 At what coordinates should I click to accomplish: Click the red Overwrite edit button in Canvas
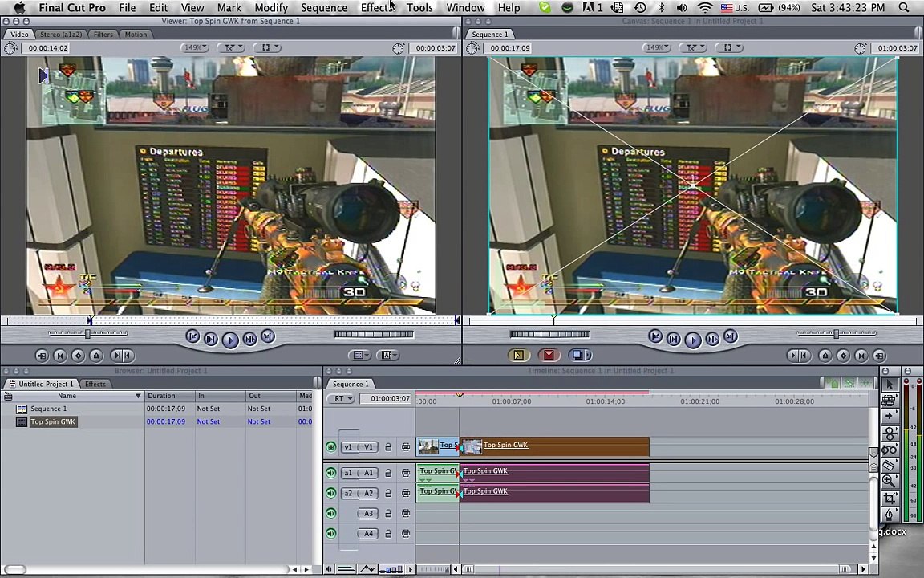549,355
